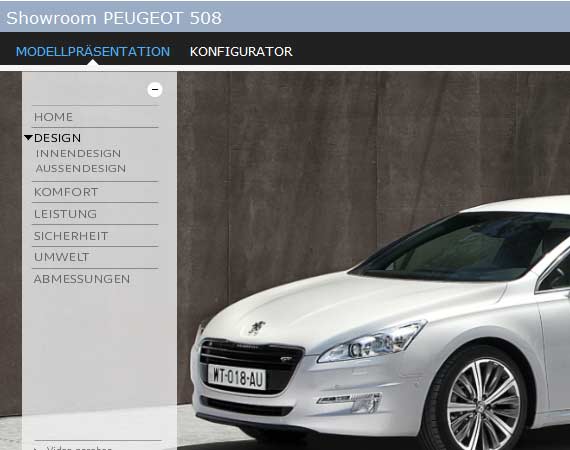Open UMWELT section
570x450 pixels.
tap(61, 257)
